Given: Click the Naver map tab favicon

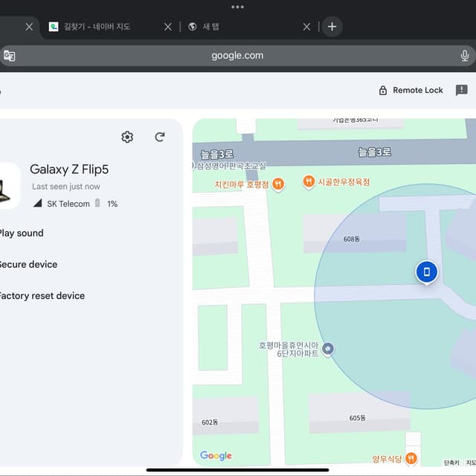Looking at the screenshot, I should [x=54, y=27].
